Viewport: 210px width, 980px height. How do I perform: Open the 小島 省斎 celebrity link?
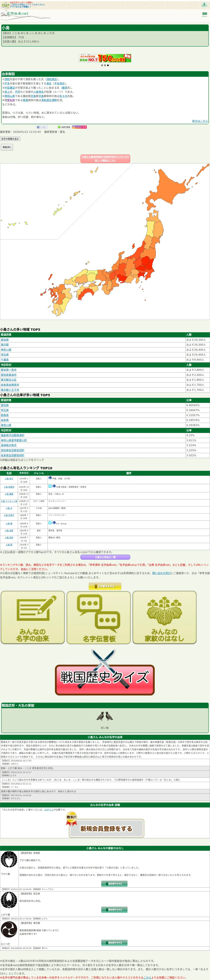point(9,530)
